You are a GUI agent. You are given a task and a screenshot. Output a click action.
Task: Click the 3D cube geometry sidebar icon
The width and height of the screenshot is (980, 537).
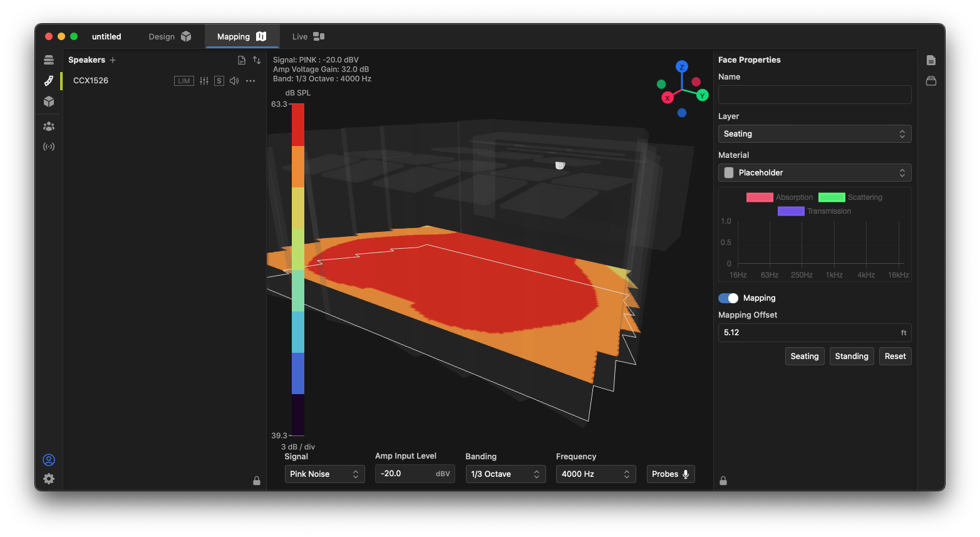point(49,102)
